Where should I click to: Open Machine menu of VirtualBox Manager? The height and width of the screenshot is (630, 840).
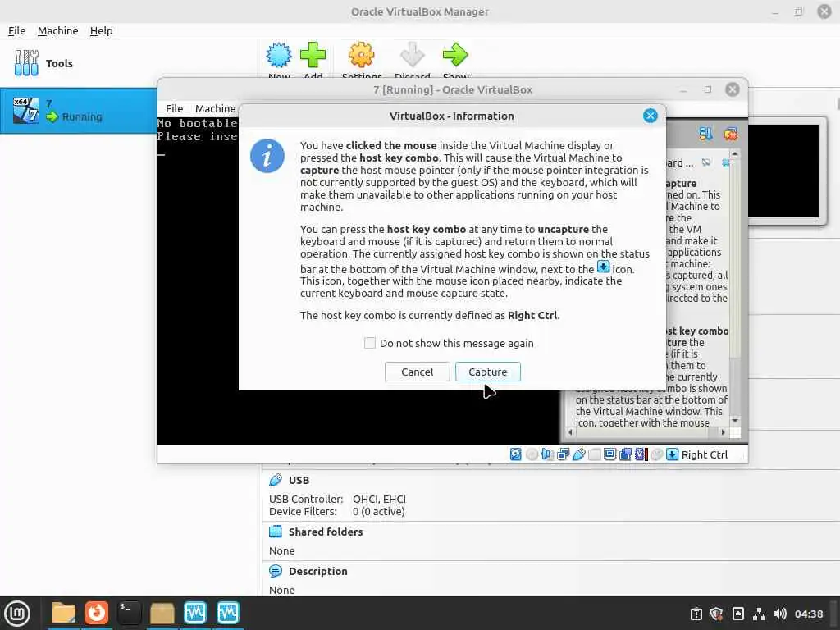(58, 30)
